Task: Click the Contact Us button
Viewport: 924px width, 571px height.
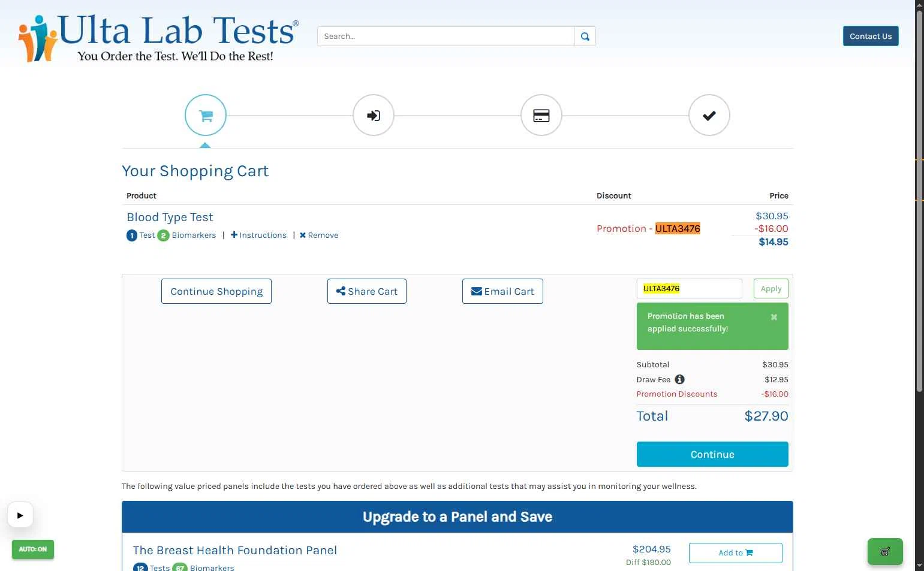Action: (871, 36)
